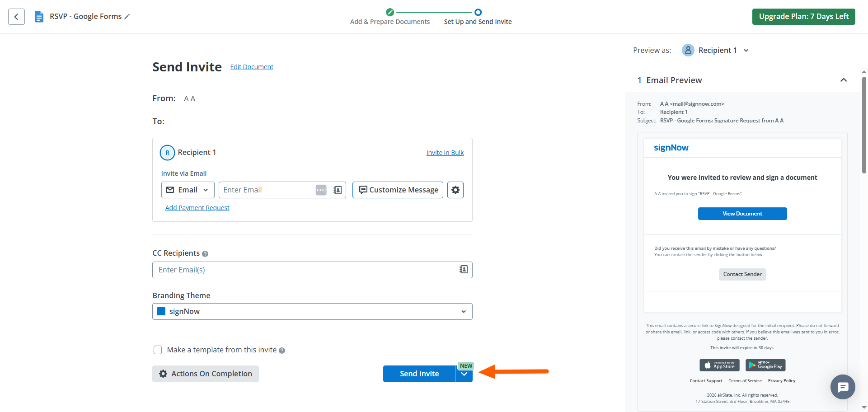Click the blue signNow theme color swatch
868x412 pixels.
tap(161, 311)
